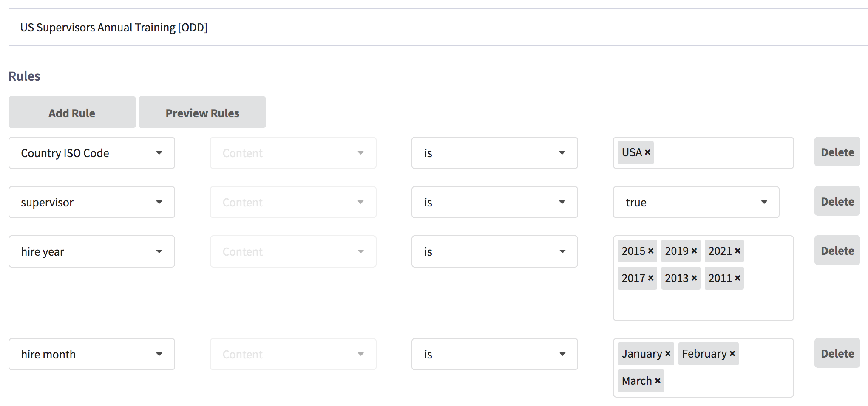Open the hire month field dropdown
Screen dimensions: 868x406
coord(92,354)
